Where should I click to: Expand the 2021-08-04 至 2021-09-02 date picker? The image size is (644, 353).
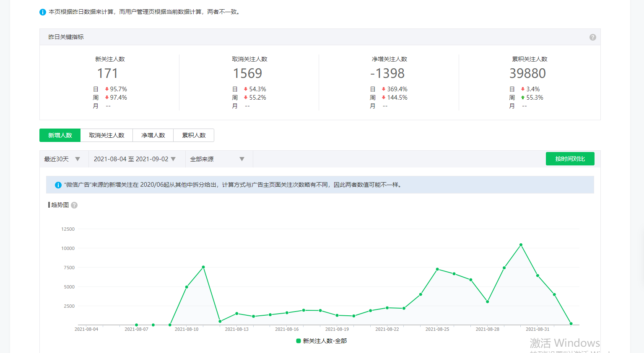[x=135, y=159]
